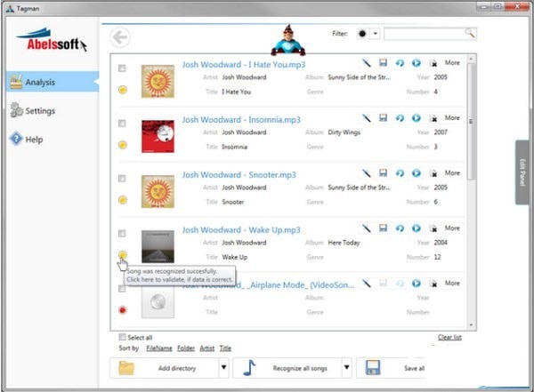Sort the list by Folder
Image resolution: width=534 pixels, height=392 pixels.
(186, 348)
